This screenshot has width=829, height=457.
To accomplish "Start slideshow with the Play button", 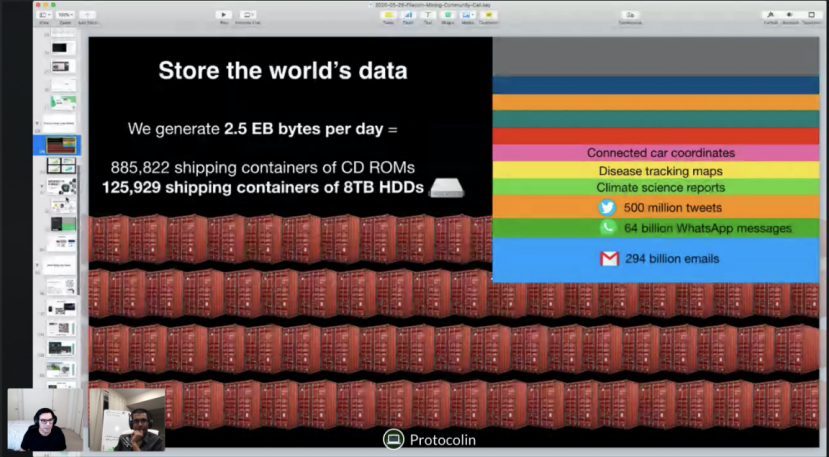I will 224,15.
